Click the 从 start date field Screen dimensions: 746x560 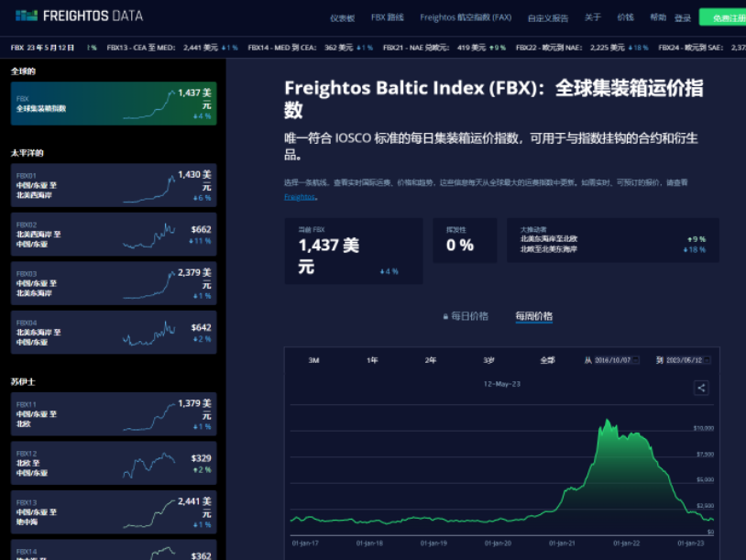click(617, 360)
